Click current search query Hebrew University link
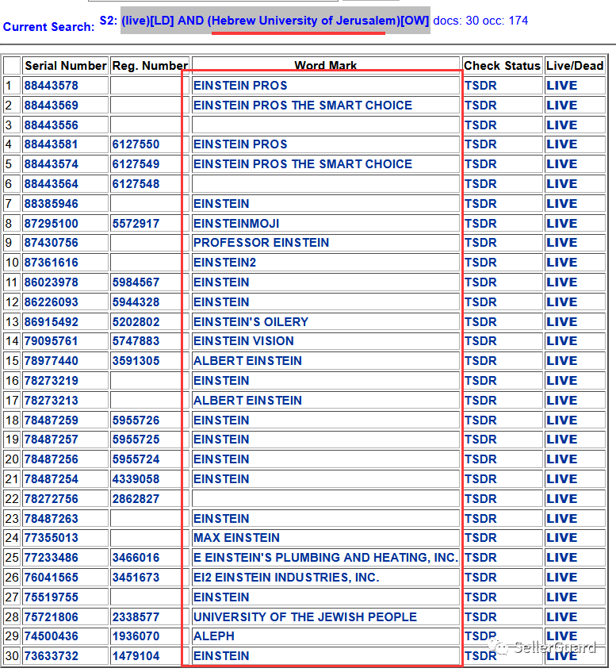The height and width of the screenshot is (672, 616). coord(275,21)
